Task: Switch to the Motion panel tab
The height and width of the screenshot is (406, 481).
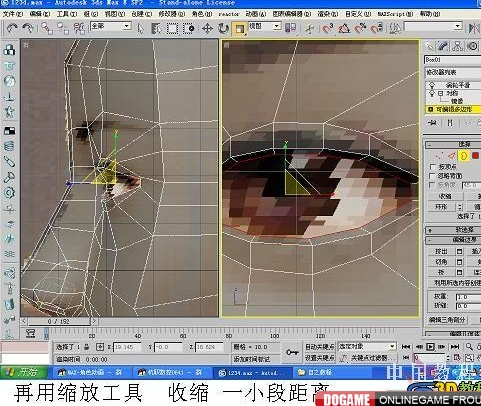Action: [x=473, y=46]
